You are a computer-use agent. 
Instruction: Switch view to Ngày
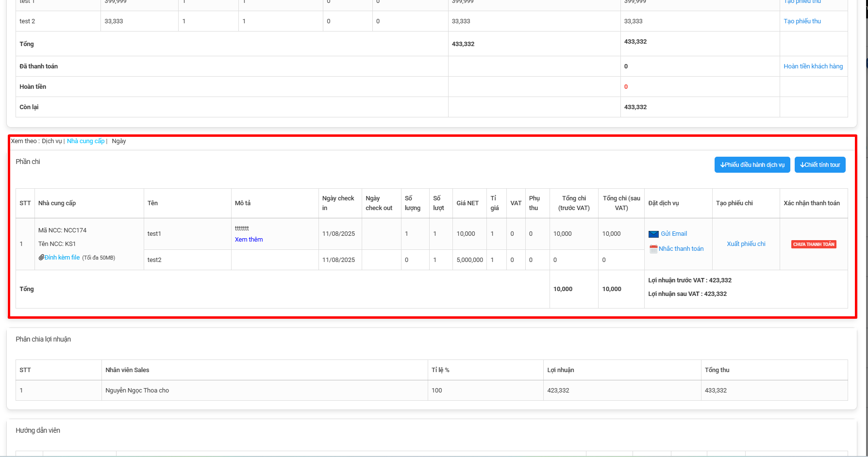[x=119, y=141]
